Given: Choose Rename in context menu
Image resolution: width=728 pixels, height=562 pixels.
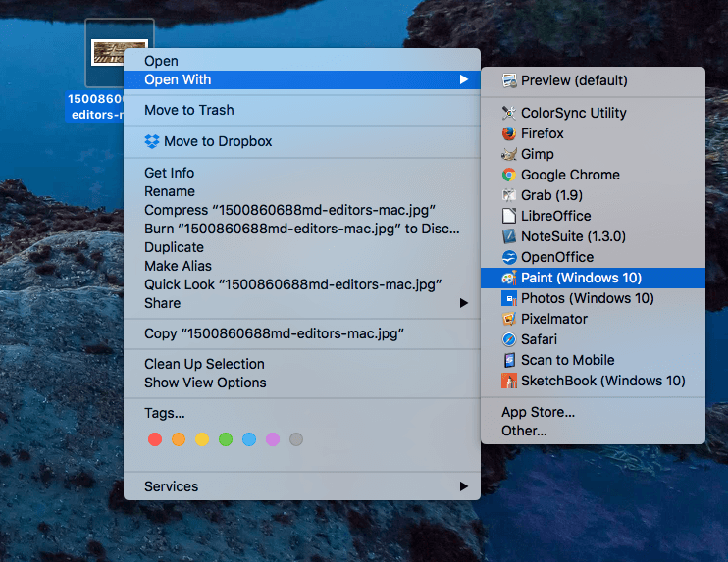Looking at the screenshot, I should [x=302, y=191].
